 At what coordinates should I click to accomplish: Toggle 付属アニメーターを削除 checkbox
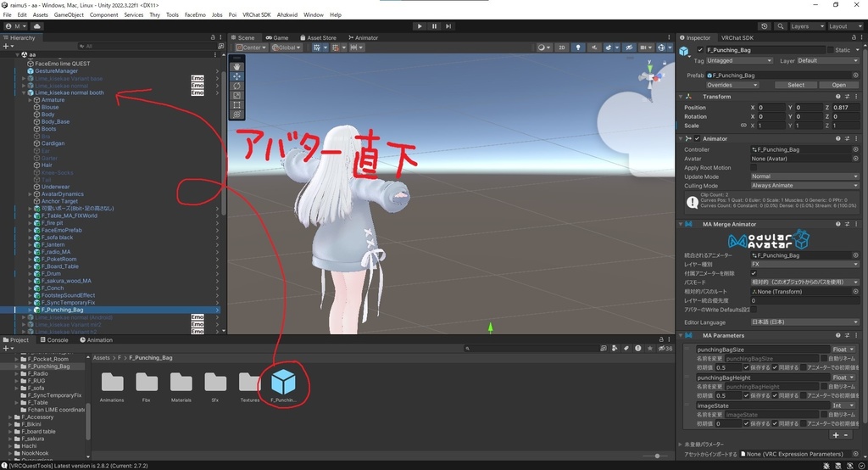(x=754, y=273)
